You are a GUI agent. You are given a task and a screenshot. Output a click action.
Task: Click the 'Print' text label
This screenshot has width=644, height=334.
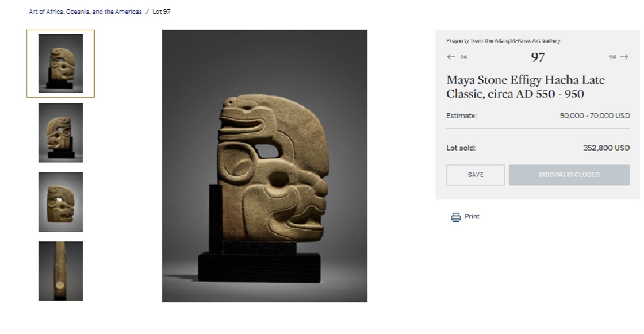point(472,217)
